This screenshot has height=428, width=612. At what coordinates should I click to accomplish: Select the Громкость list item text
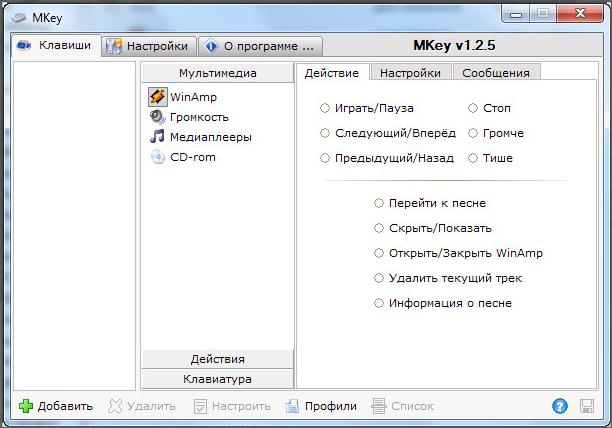click(199, 117)
